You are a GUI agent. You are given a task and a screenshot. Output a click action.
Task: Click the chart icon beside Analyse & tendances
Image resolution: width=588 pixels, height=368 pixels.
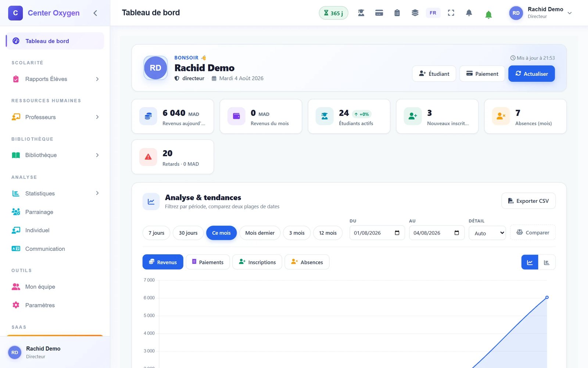(x=151, y=202)
